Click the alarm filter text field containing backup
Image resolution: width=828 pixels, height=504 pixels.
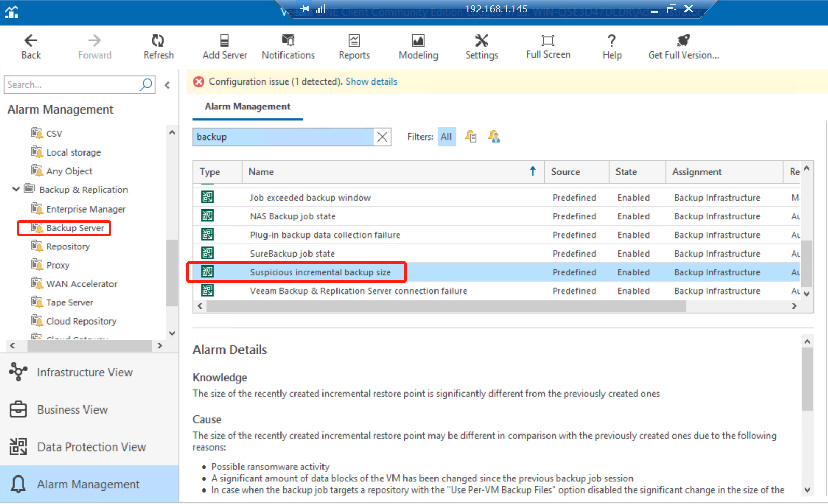283,137
